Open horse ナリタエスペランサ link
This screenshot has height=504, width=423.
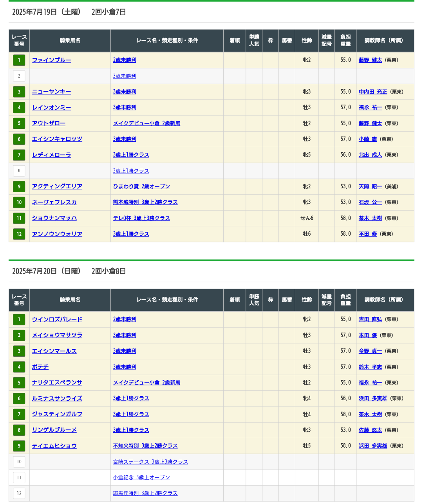57,383
